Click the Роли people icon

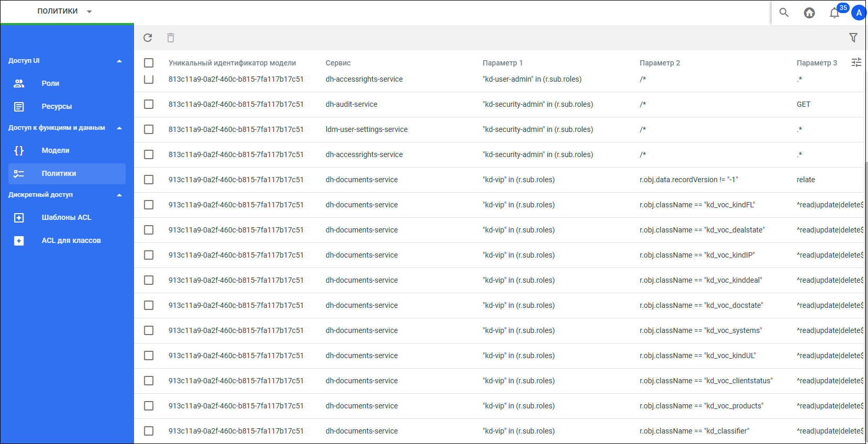point(19,83)
